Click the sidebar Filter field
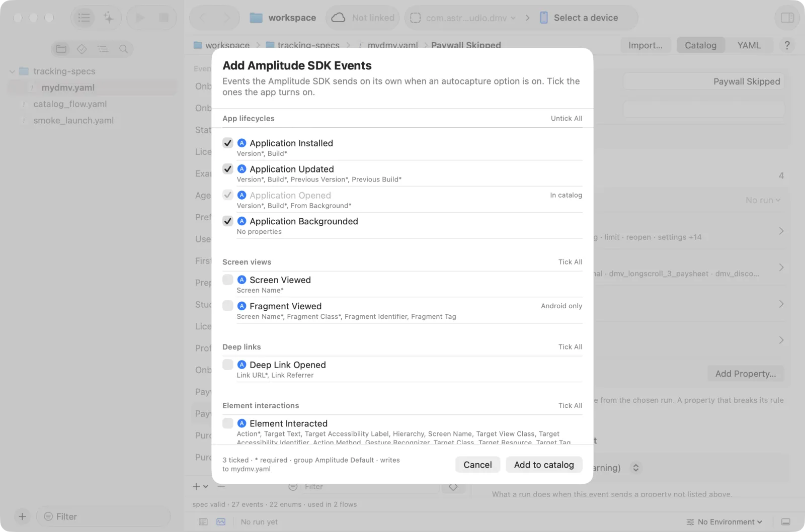The width and height of the screenshot is (805, 532). pyautogui.click(x=104, y=516)
